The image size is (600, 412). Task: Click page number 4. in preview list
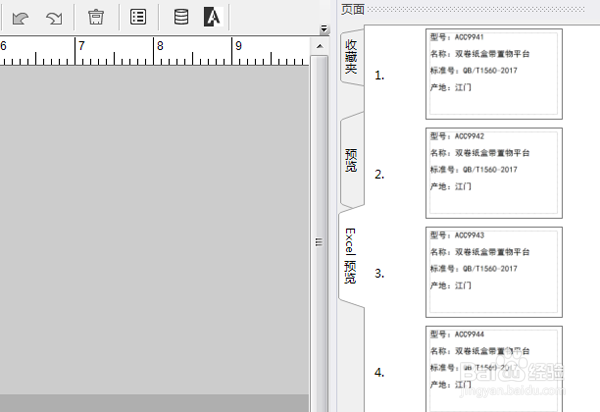(x=380, y=373)
